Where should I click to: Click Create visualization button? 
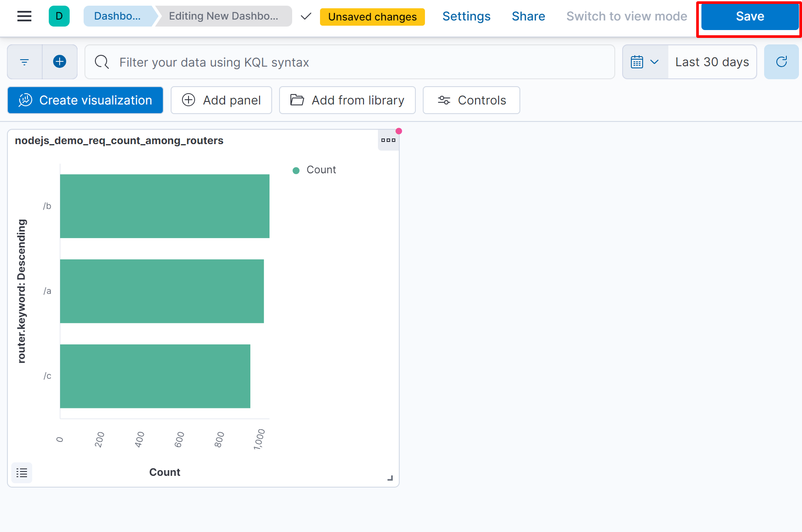(x=85, y=100)
